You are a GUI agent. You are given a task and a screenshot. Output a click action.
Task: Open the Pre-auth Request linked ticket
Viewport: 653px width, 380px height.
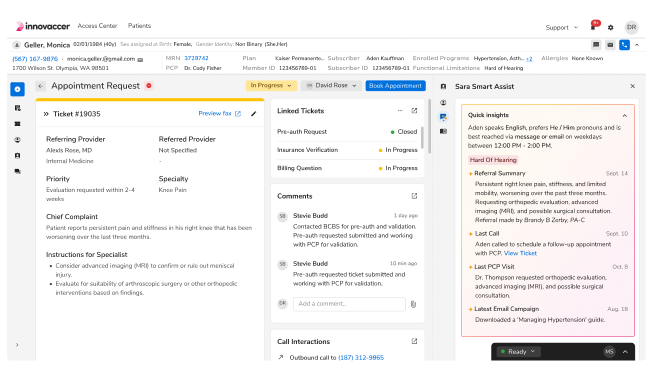[x=347, y=132]
